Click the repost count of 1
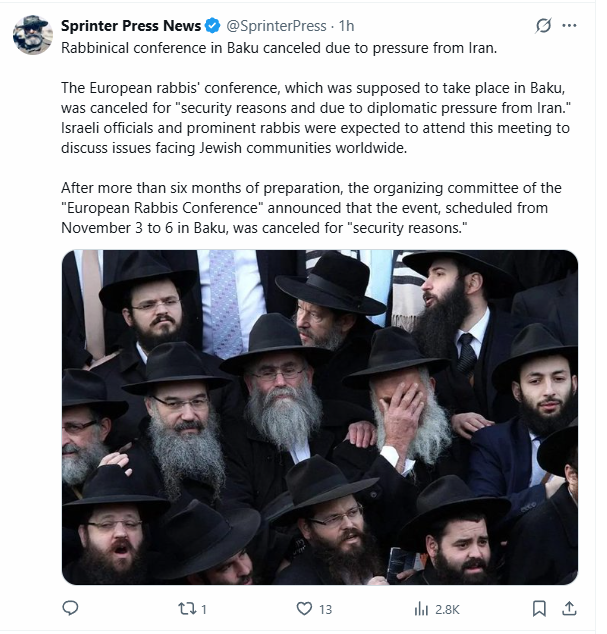The width and height of the screenshot is (607, 634). tap(204, 609)
